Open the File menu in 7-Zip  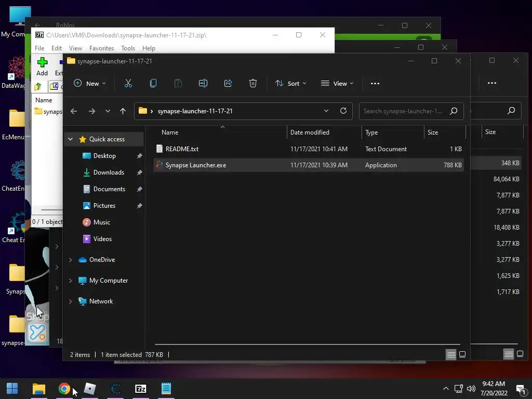click(x=39, y=48)
